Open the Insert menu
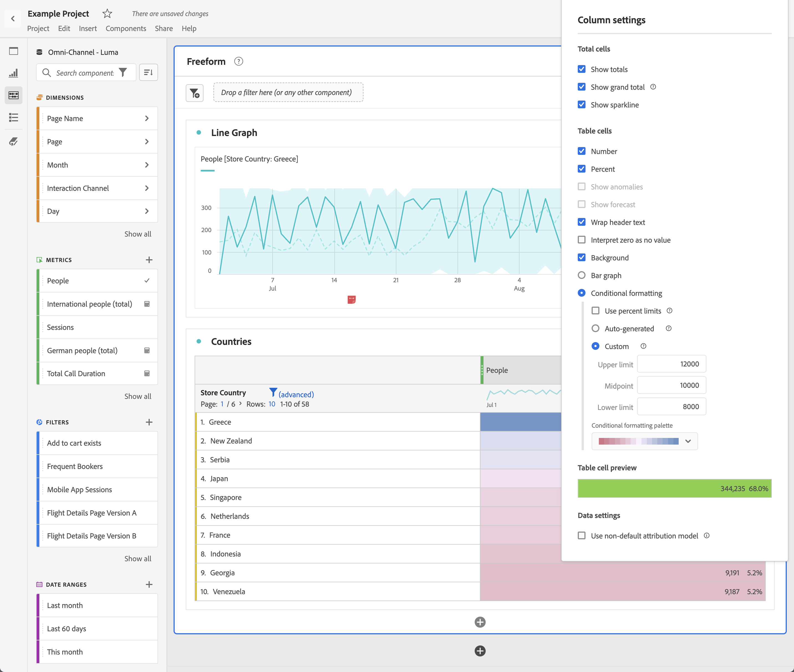Image resolution: width=794 pixels, height=672 pixels. coord(88,29)
